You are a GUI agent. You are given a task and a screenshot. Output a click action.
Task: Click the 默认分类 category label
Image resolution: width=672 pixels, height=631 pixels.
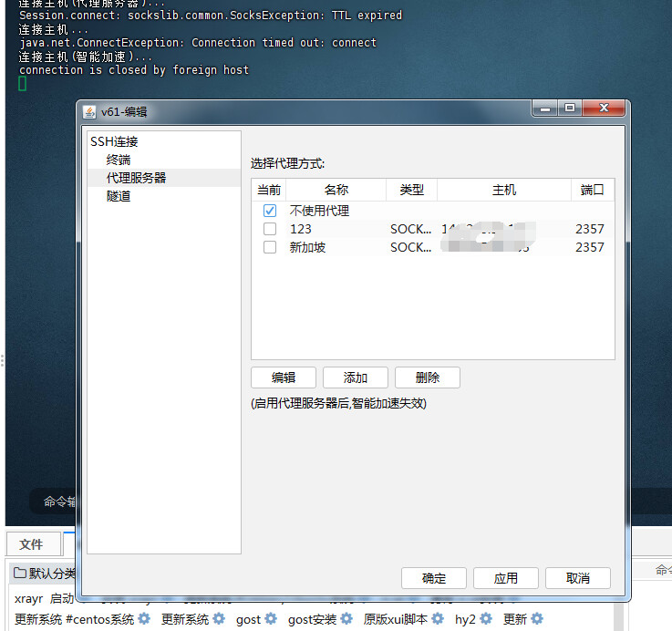click(53, 574)
